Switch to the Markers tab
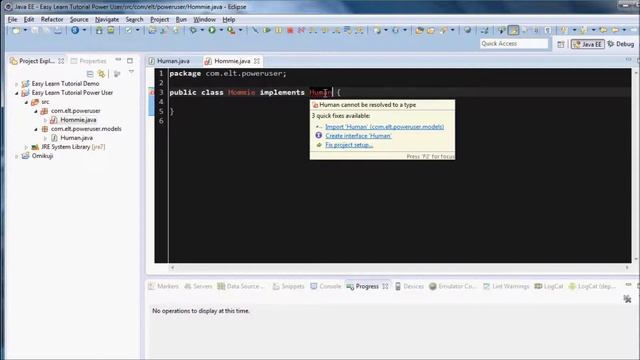The image size is (640, 360). coord(164,287)
